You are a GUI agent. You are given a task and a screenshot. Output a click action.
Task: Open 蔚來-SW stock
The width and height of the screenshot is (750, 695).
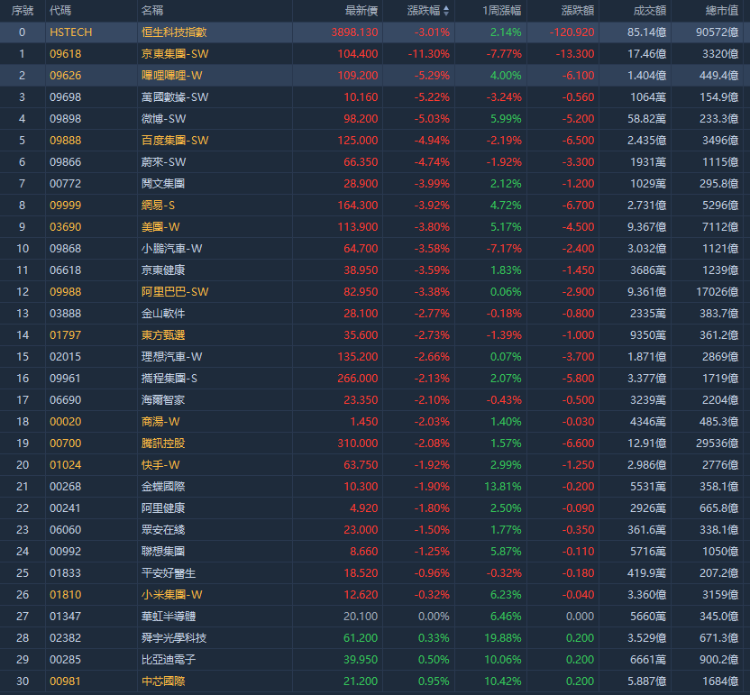(164, 162)
